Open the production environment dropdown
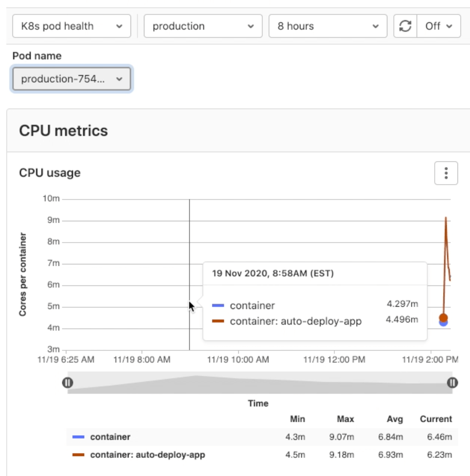Viewport: 470px width, 476px height. pyautogui.click(x=203, y=26)
